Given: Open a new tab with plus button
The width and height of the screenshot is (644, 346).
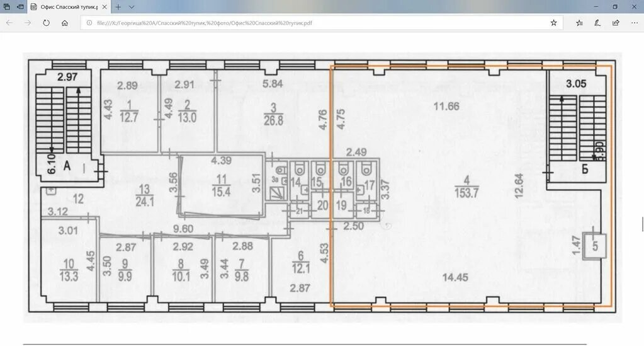Looking at the screenshot, I should [x=118, y=7].
